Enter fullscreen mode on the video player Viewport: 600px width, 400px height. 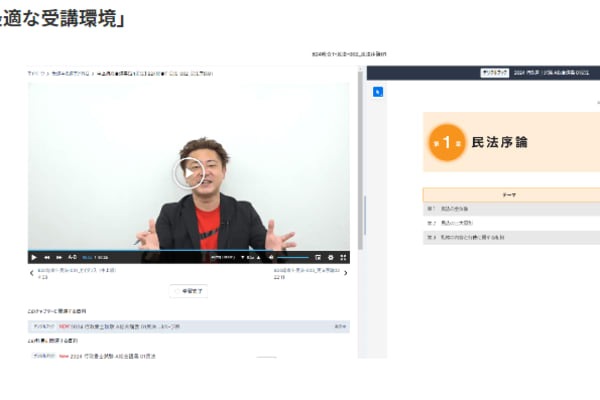343,257
